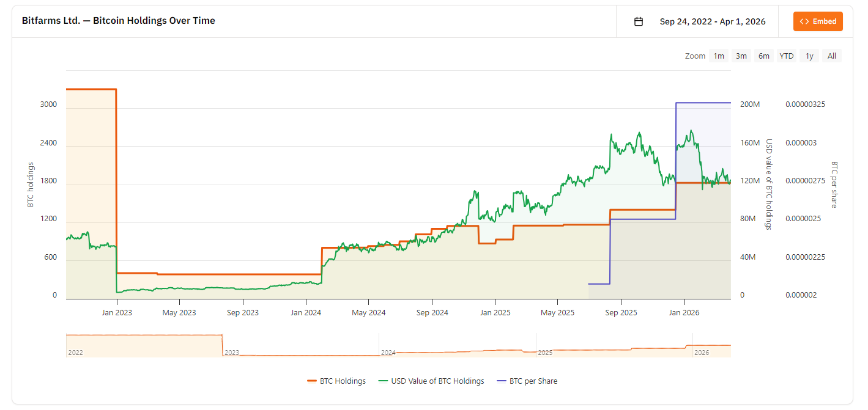Click the code brackets icon on Embed
This screenshot has width=868, height=410.
(804, 21)
